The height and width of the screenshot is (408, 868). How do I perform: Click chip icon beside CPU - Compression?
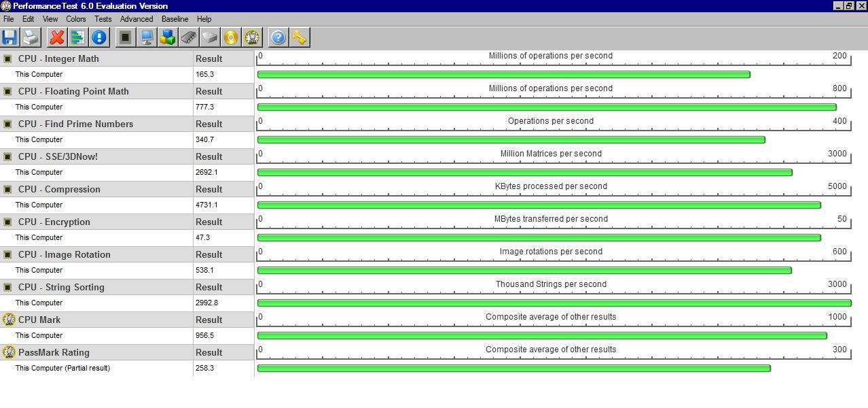tap(7, 189)
